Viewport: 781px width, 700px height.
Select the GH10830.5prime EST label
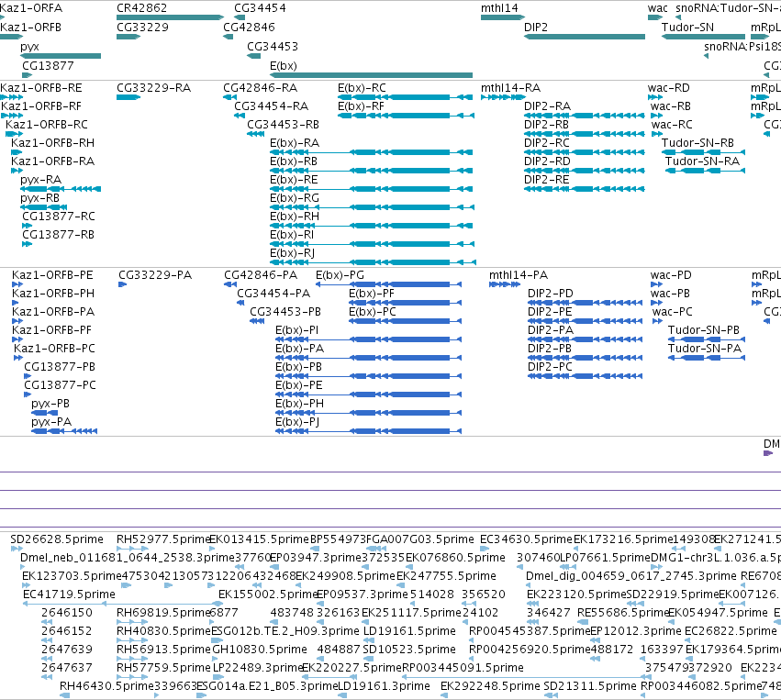[260, 650]
